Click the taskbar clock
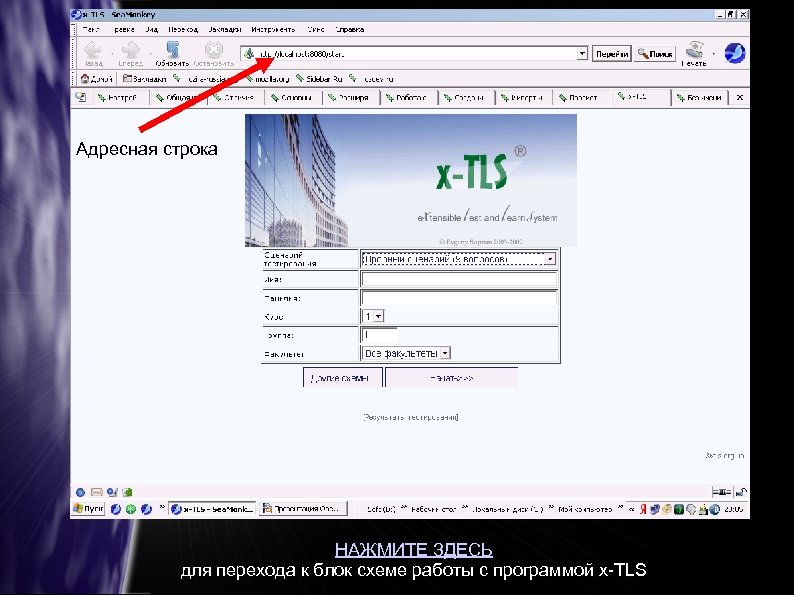This screenshot has height=595, width=794. 734,509
